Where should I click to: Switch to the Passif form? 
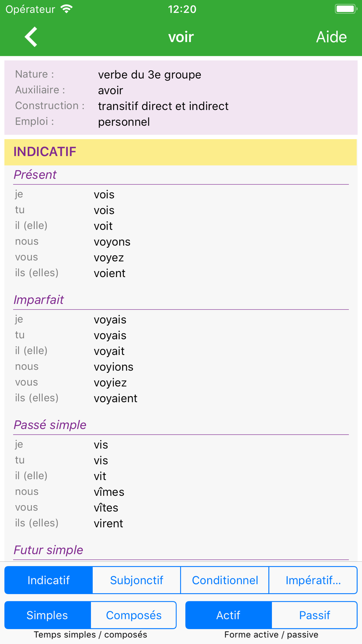tap(315, 615)
